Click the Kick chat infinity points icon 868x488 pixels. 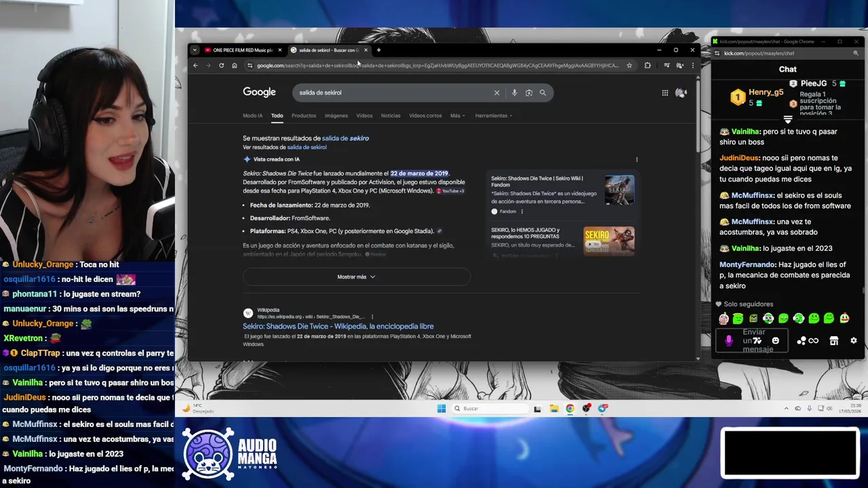(x=813, y=341)
